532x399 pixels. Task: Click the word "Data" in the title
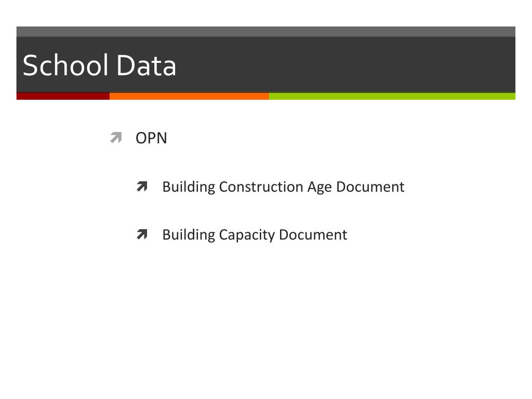click(146, 65)
